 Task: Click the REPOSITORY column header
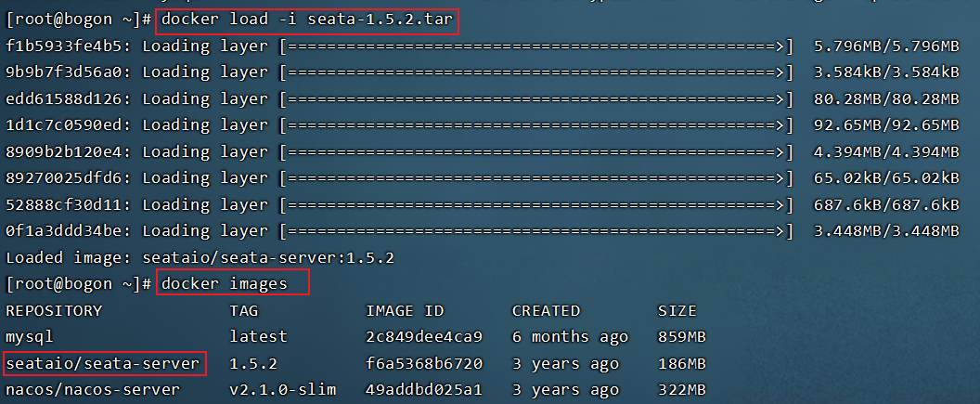[x=54, y=311]
